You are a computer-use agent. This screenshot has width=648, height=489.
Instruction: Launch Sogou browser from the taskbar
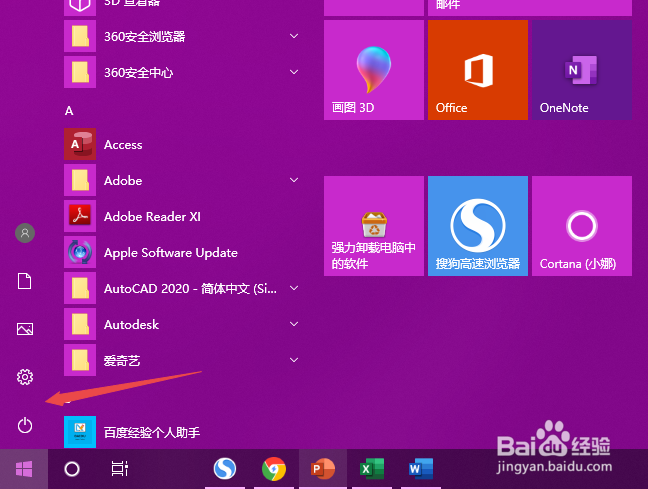pyautogui.click(x=225, y=469)
